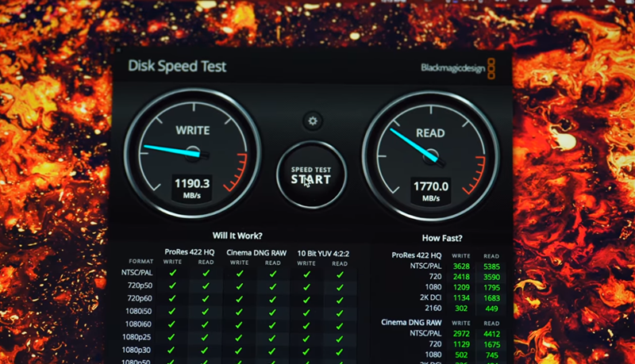The image size is (635, 364).
Task: Click the 'Cinema DNG RAW' column header in Will It Work
Action: click(256, 253)
